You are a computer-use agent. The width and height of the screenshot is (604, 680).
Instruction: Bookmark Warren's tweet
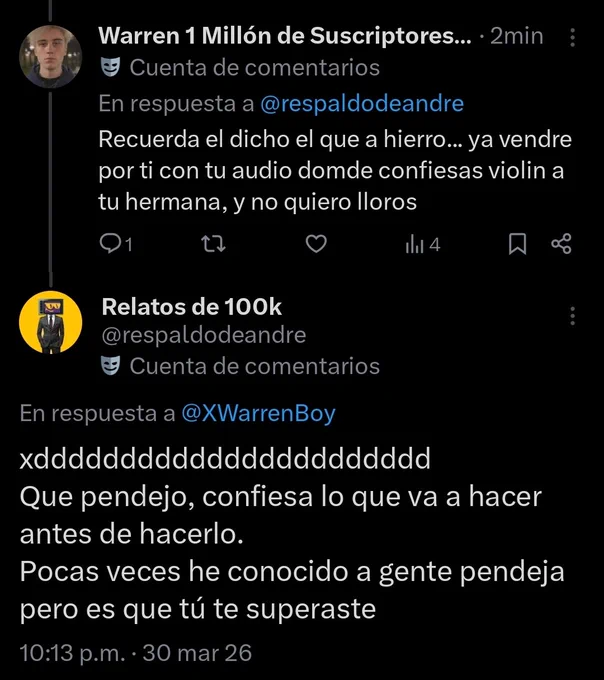[517, 244]
